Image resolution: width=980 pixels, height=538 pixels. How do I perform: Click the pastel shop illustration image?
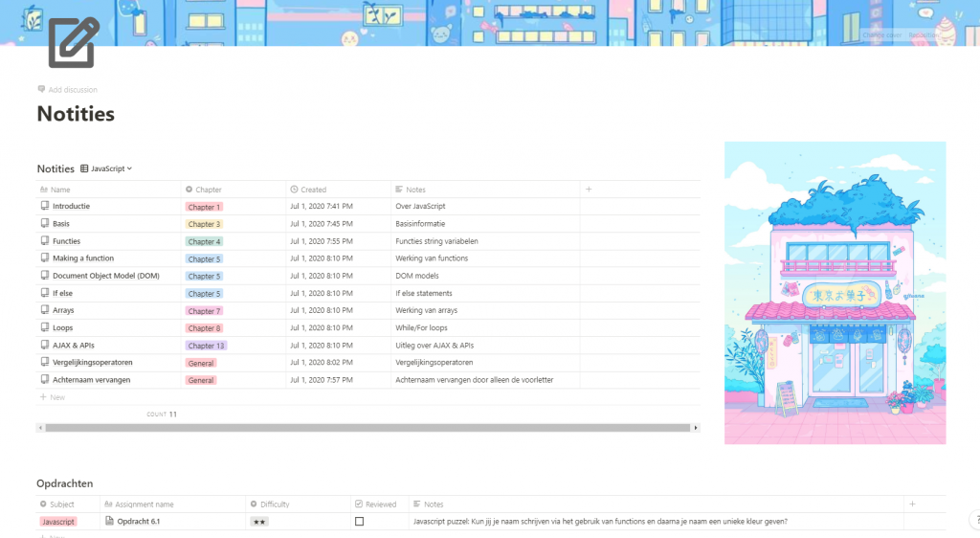coord(835,293)
